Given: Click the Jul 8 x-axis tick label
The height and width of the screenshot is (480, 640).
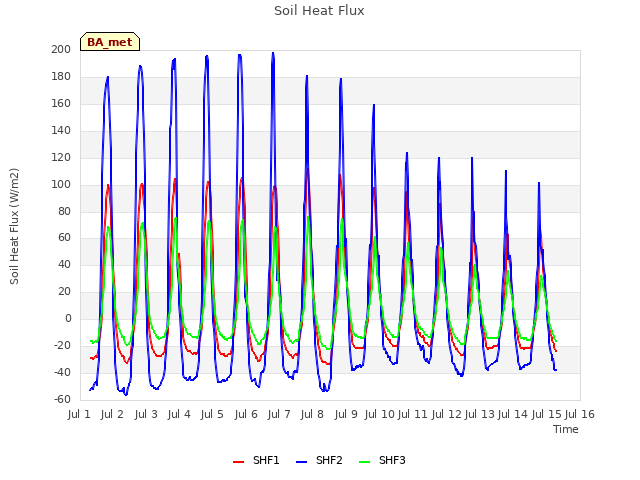Looking at the screenshot, I should (x=312, y=414).
